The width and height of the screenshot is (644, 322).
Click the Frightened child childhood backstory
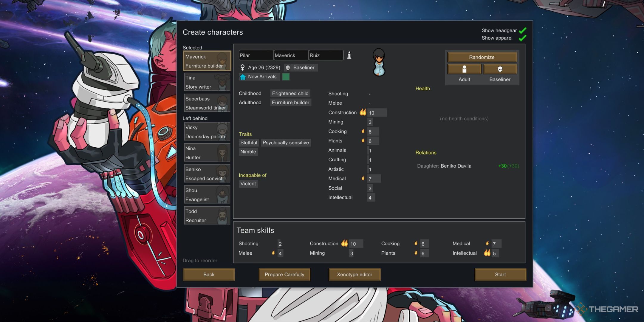click(x=290, y=93)
